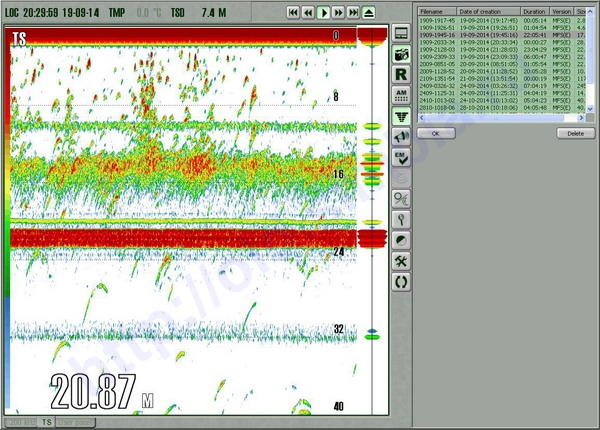The width and height of the screenshot is (600, 430).
Task: Click the AM mode icon
Action: 401,95
